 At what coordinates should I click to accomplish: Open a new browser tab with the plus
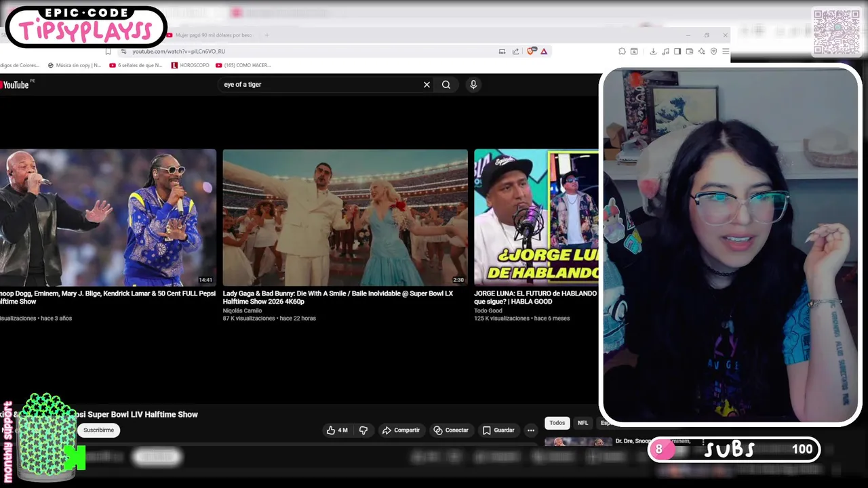click(267, 35)
